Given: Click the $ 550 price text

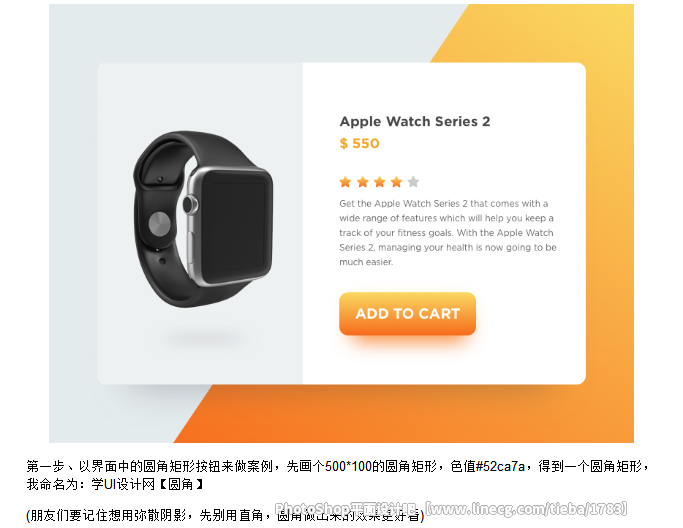Looking at the screenshot, I should [x=359, y=143].
